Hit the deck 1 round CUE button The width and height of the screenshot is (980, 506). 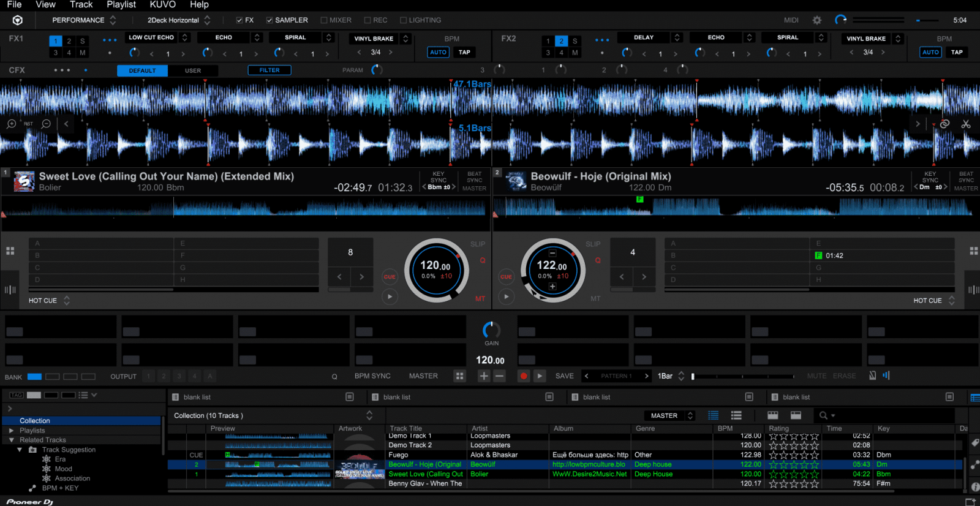click(x=390, y=277)
